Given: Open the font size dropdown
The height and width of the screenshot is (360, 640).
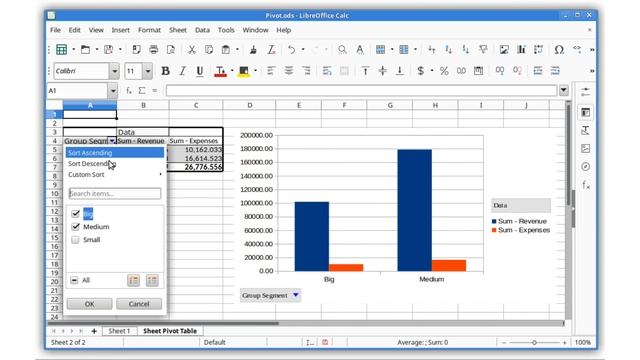Looking at the screenshot, I should 148,71.
